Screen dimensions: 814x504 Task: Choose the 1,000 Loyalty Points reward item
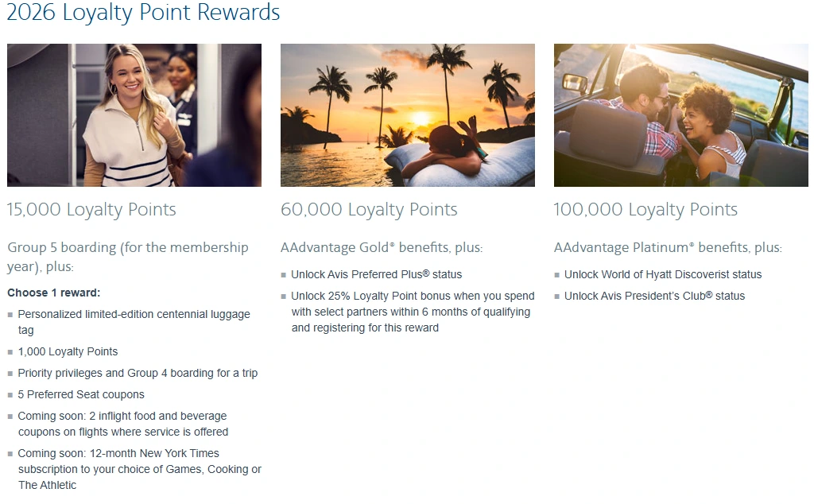68,351
